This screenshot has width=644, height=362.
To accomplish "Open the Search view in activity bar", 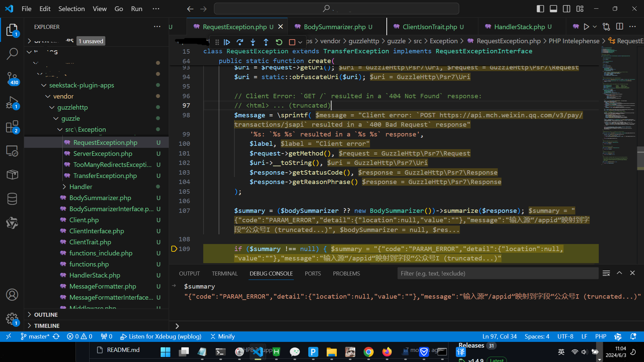I will 12,54.
